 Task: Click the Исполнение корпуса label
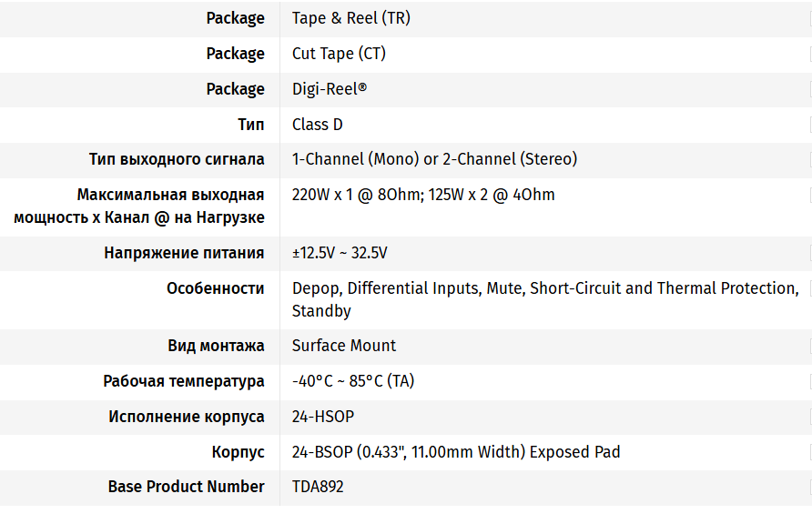coord(187,417)
